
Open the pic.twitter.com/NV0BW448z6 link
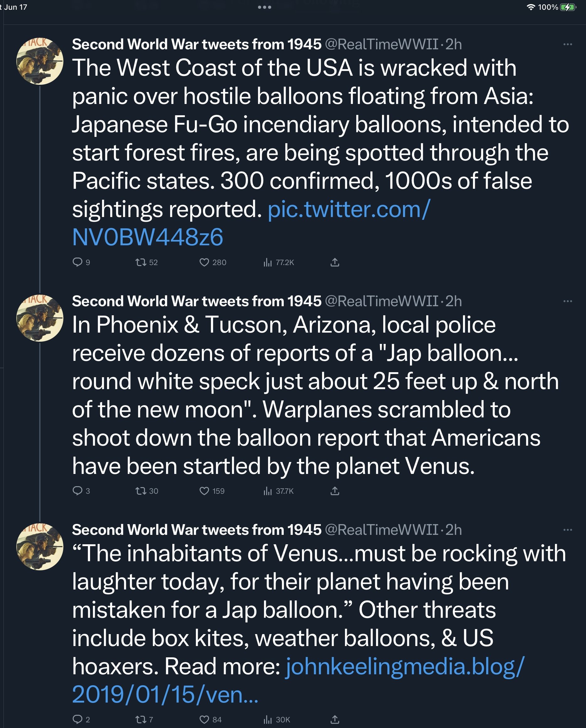coord(349,209)
